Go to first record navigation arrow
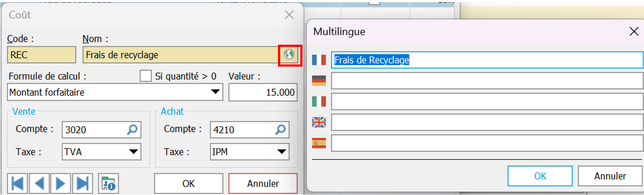This screenshot has height=195, width=644. pyautogui.click(x=18, y=183)
